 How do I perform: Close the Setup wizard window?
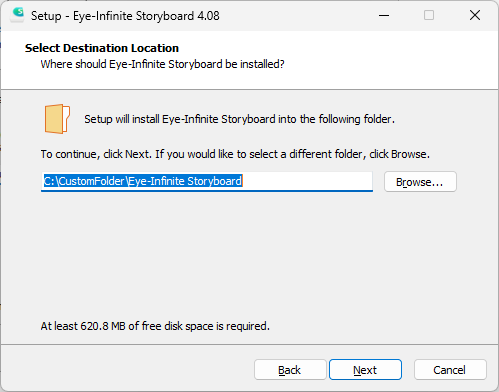pyautogui.click(x=475, y=15)
